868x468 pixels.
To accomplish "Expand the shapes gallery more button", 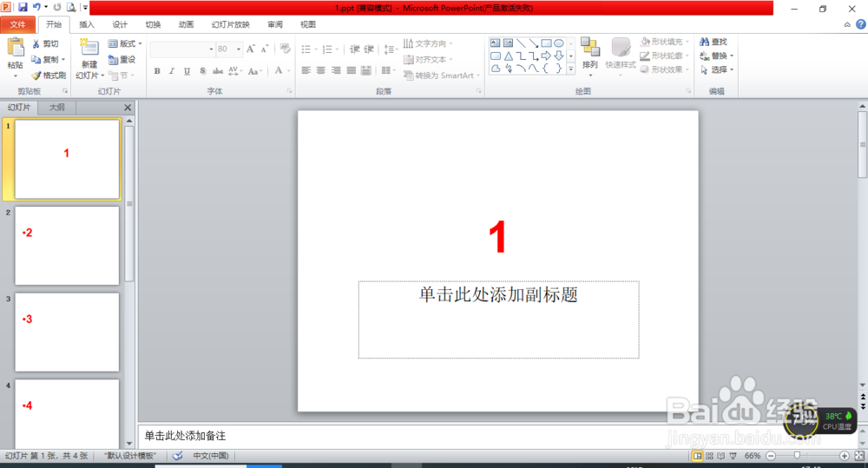I will 571,69.
